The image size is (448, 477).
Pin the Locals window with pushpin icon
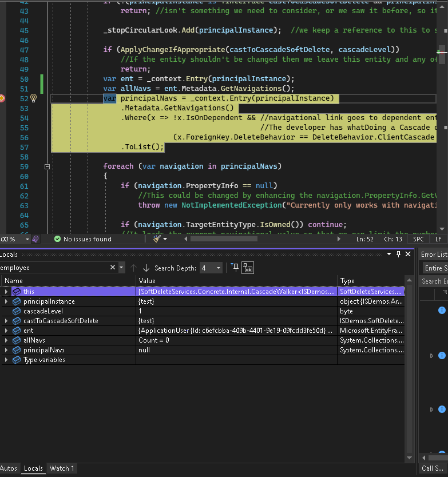398,255
